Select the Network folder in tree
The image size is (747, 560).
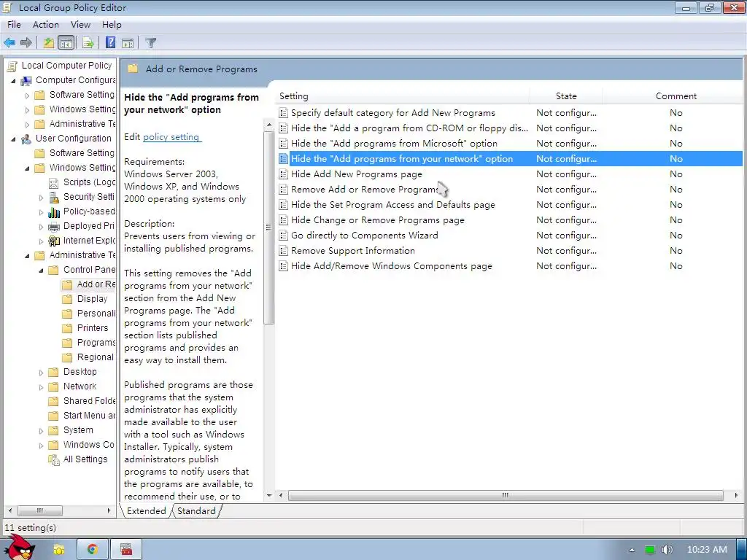[x=72, y=386]
